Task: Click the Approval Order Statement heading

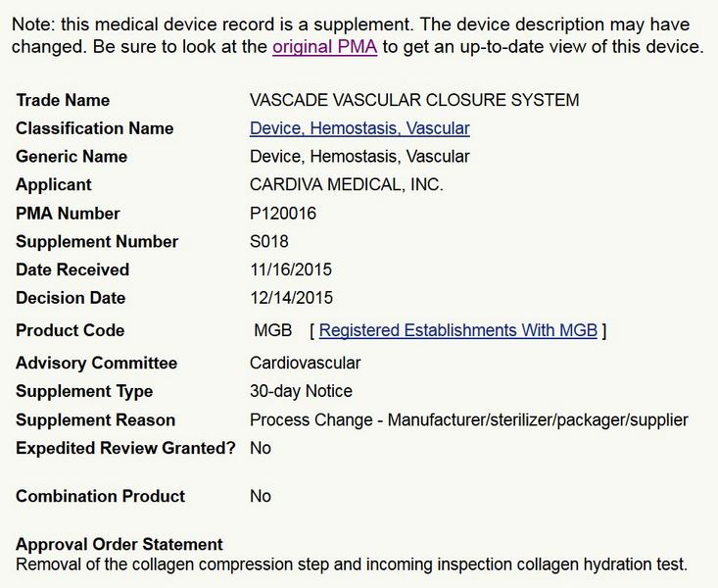Action: coord(120,544)
